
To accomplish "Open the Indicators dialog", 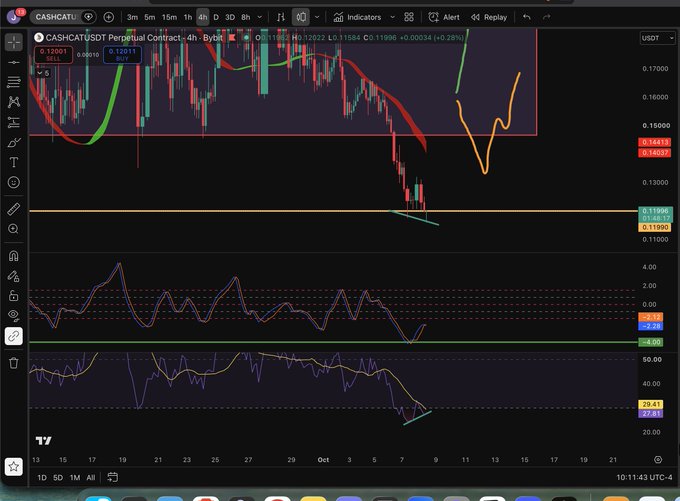I will [357, 17].
